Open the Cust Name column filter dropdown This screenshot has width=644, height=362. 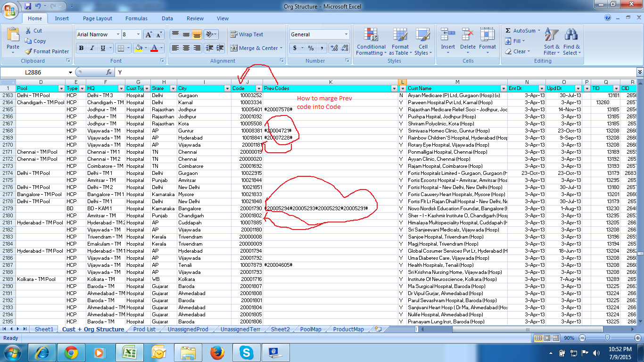504,89
